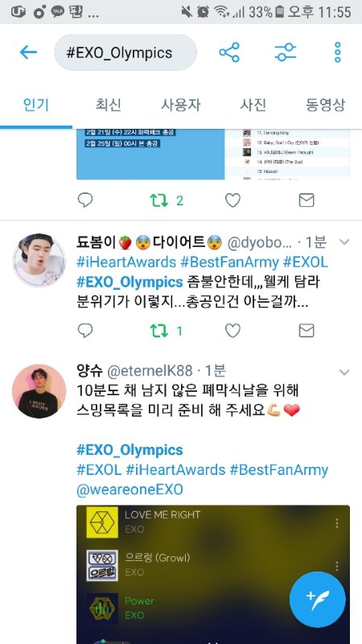Tap the compose tweet floating button
362x644 pixels.
pyautogui.click(x=317, y=600)
